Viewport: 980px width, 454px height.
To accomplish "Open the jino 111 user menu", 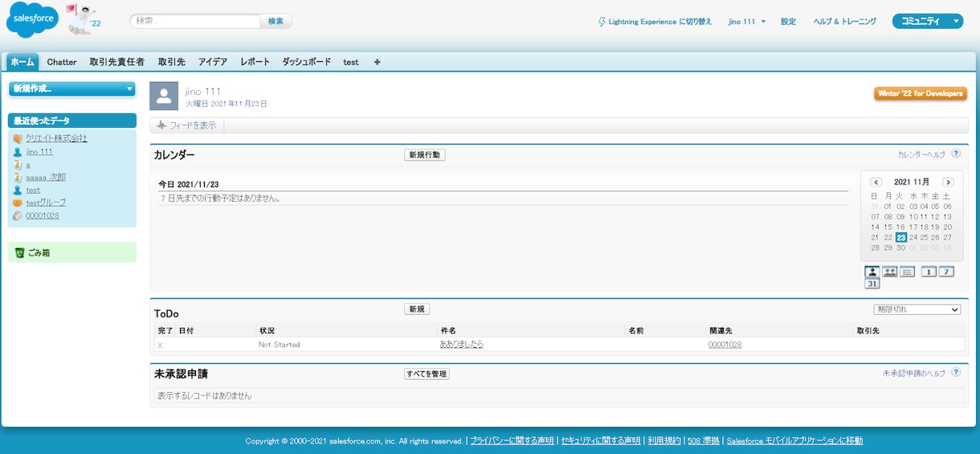I will [747, 22].
